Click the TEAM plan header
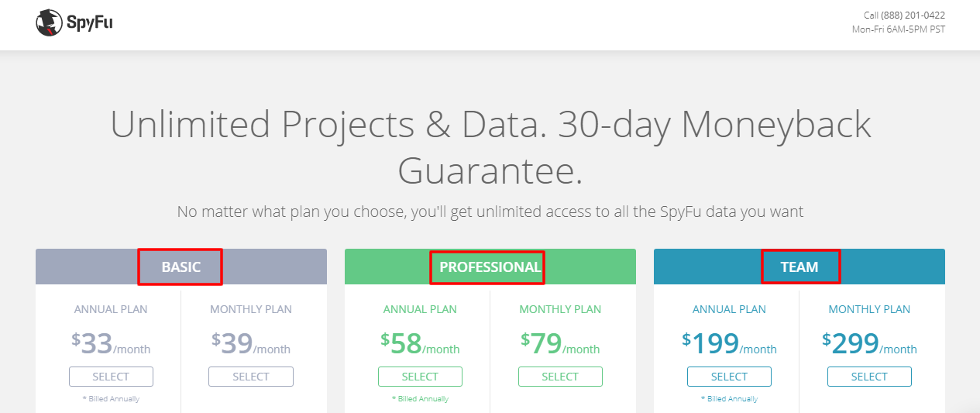Image resolution: width=980 pixels, height=413 pixels. pyautogui.click(x=799, y=267)
